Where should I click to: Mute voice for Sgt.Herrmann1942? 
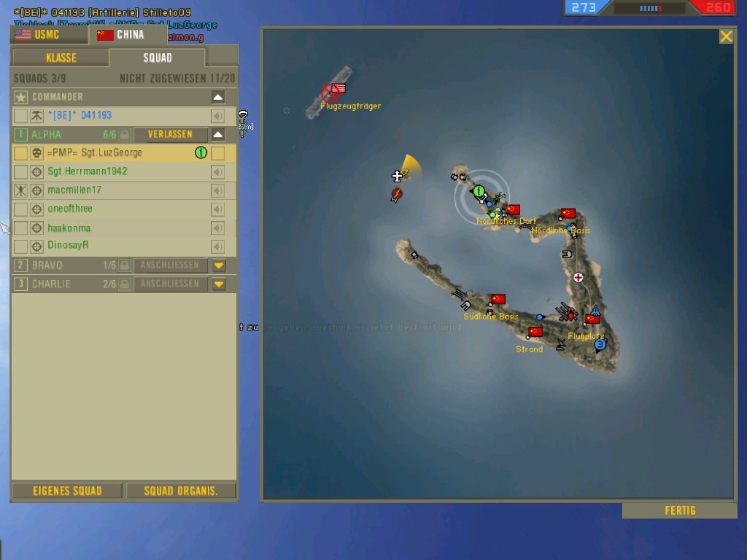point(217,172)
